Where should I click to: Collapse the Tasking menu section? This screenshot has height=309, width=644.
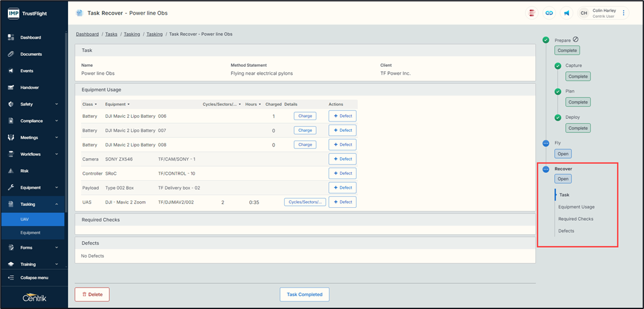tap(56, 204)
